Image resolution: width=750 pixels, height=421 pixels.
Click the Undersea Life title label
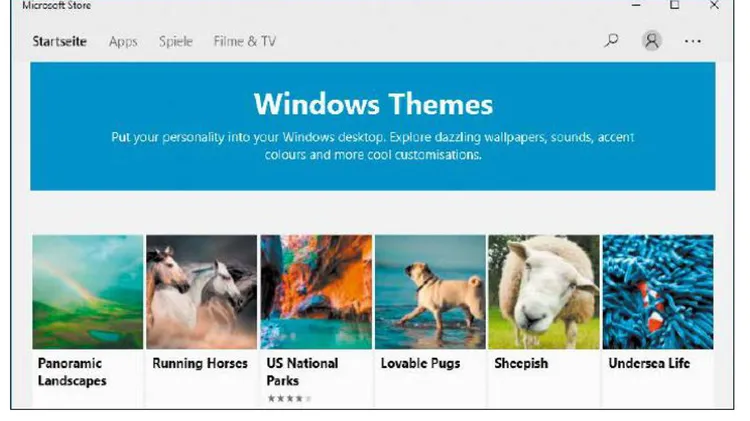point(649,364)
